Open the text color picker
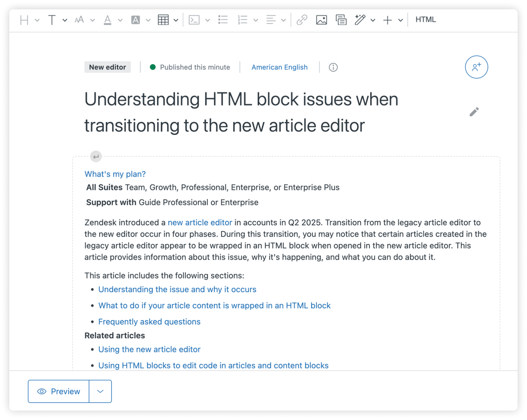Viewport: 527px width, 420px height. [107, 20]
